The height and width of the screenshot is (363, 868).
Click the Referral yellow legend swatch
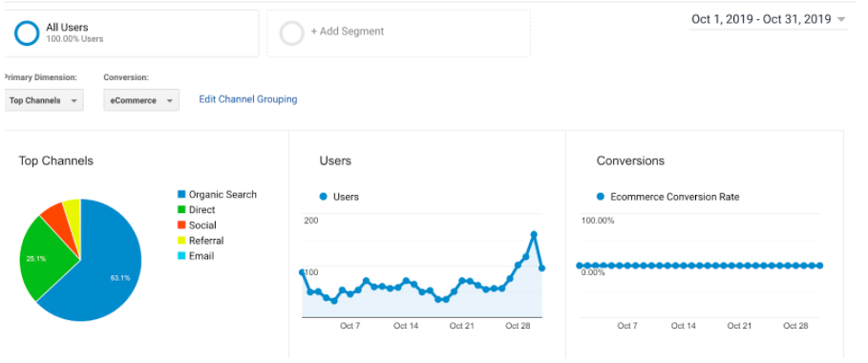pyautogui.click(x=181, y=241)
